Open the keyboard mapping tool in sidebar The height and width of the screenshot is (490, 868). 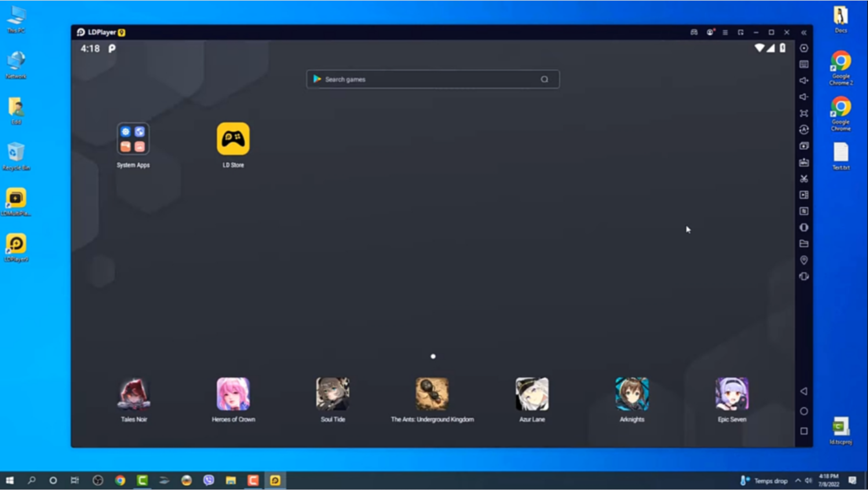[x=804, y=64]
